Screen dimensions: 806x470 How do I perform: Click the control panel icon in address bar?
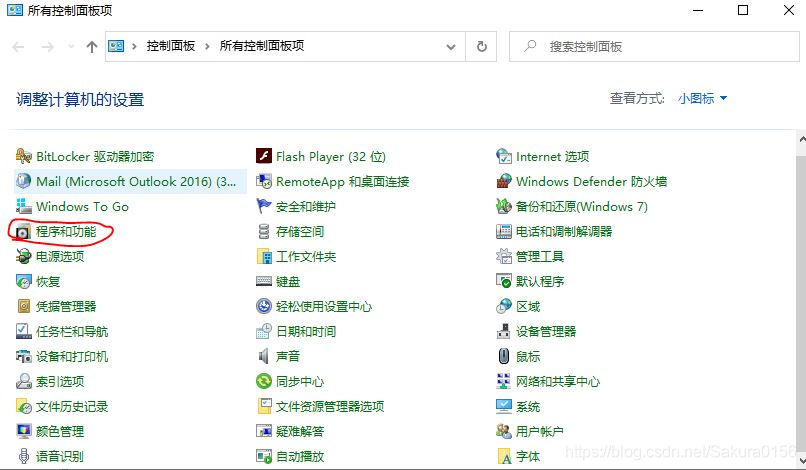click(116, 46)
